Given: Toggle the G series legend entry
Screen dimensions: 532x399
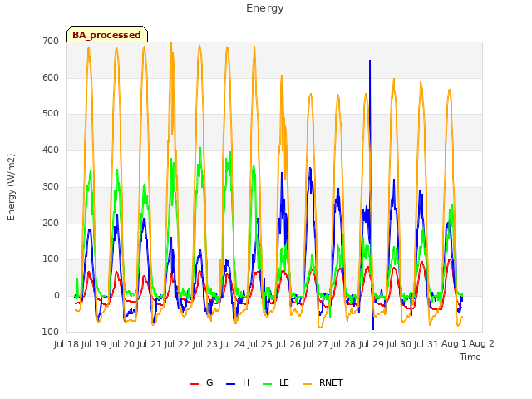Looking at the screenshot, I should 201,382.
